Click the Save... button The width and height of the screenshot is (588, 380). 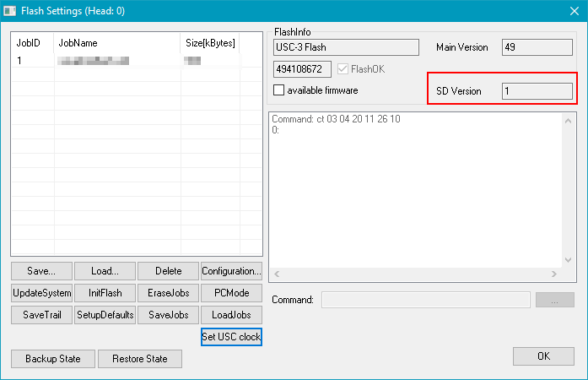(x=41, y=271)
